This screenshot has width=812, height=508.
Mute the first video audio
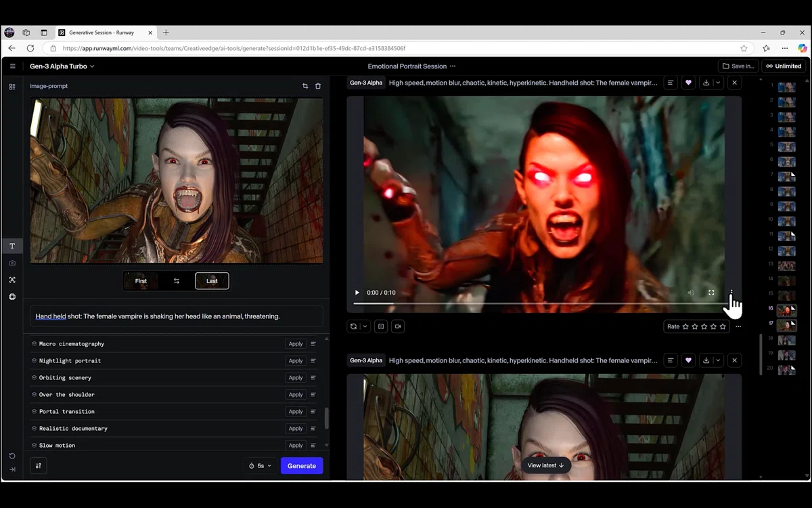point(691,293)
